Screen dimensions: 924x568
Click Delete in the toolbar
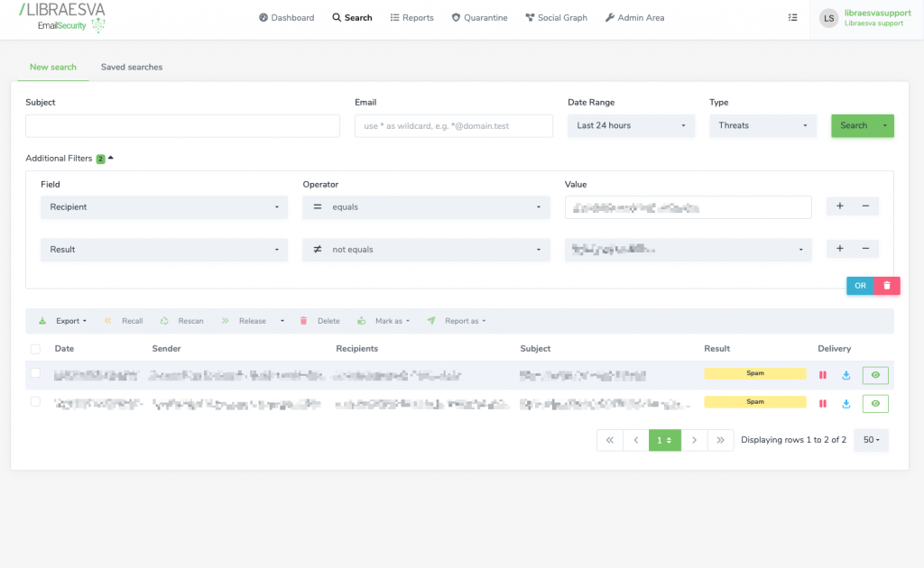[320, 321]
